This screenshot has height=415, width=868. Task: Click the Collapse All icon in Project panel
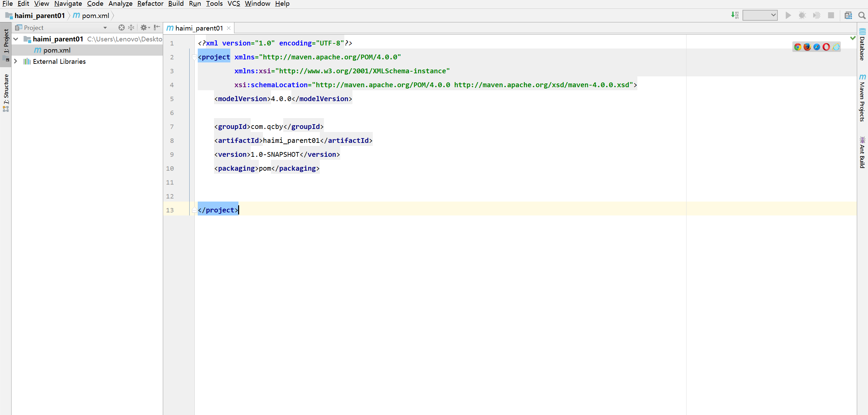(x=131, y=27)
